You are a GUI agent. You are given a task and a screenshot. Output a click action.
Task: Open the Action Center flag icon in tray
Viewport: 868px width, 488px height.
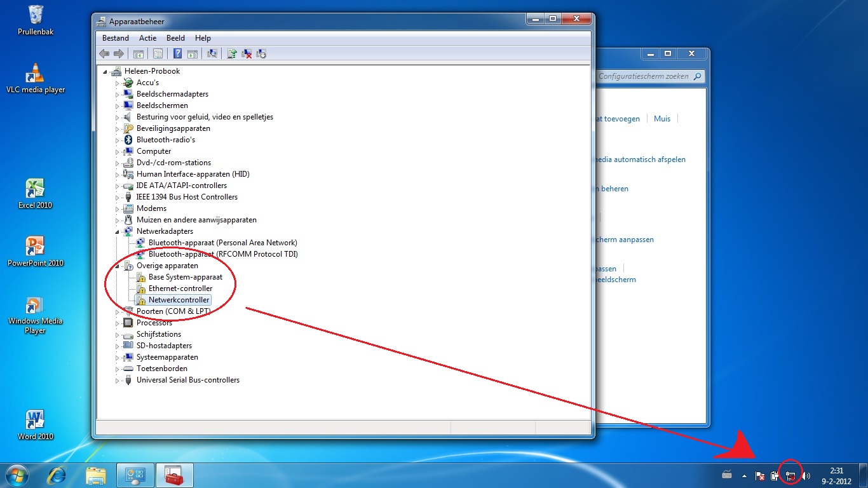click(759, 476)
